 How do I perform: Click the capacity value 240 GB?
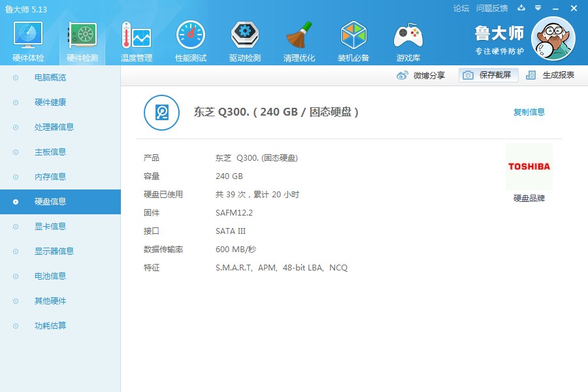pyautogui.click(x=229, y=176)
